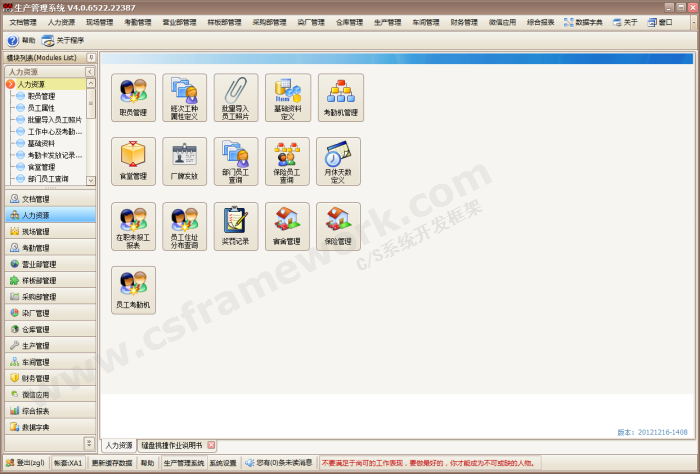Open the 食堂管理 box icon
This screenshot has width=700, height=474.
click(133, 161)
